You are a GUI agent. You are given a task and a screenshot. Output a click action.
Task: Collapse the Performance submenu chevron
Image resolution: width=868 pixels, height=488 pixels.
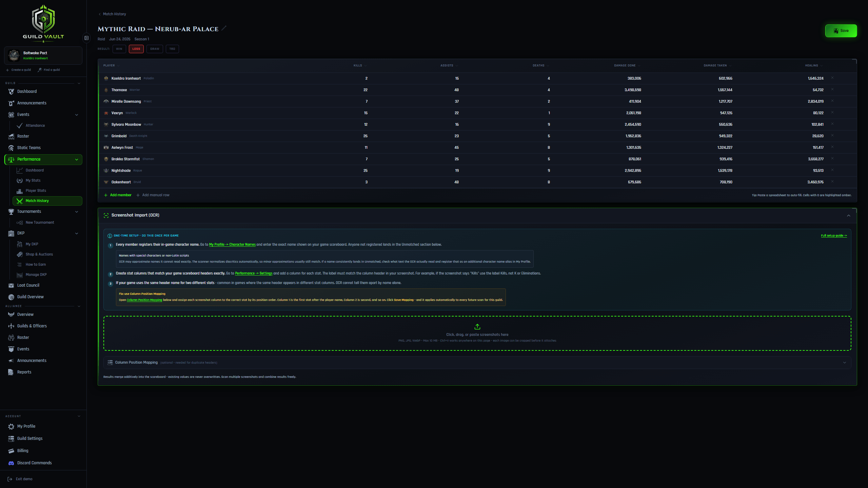(77, 160)
